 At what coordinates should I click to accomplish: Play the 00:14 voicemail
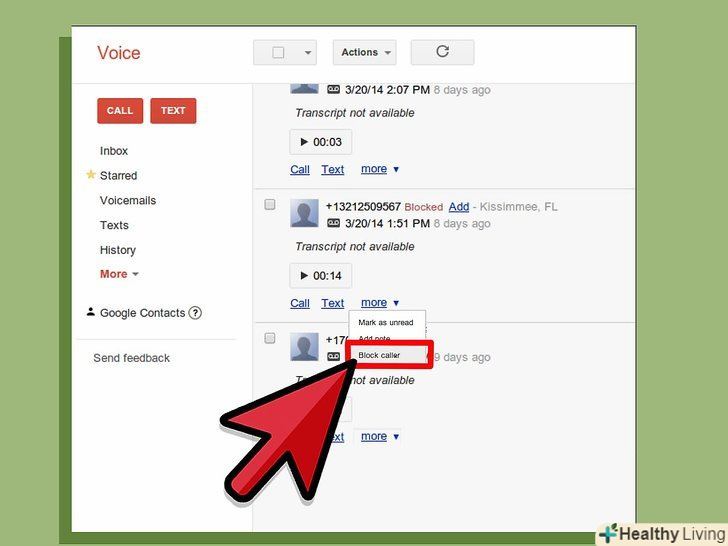[320, 275]
